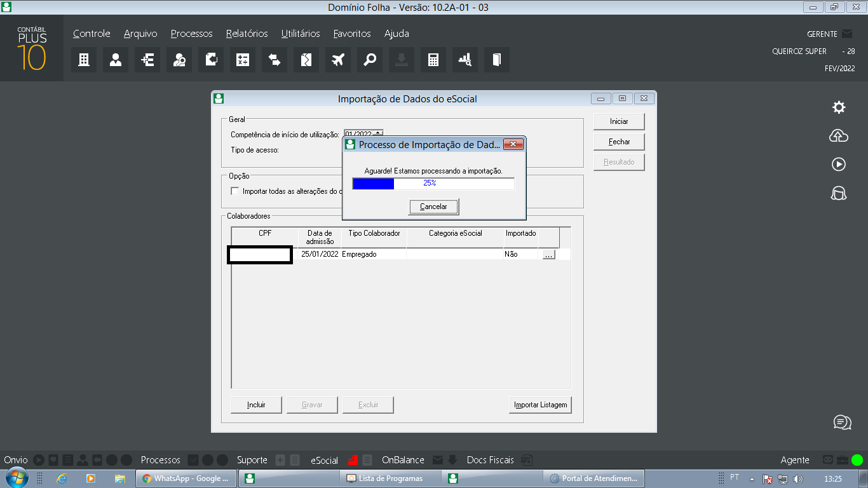Switch to Lista de Programas taskbar window
The image size is (868, 488).
pyautogui.click(x=391, y=478)
